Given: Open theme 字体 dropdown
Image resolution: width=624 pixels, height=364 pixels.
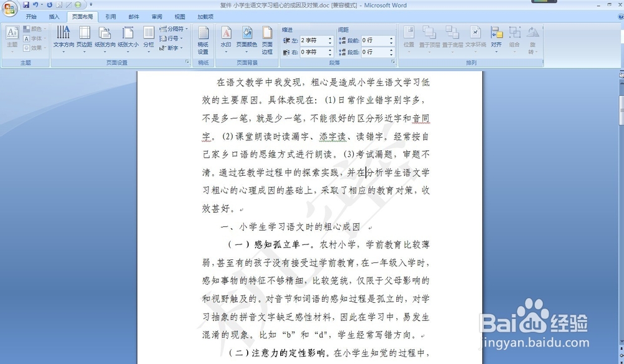Looking at the screenshot, I should pyautogui.click(x=34, y=39).
